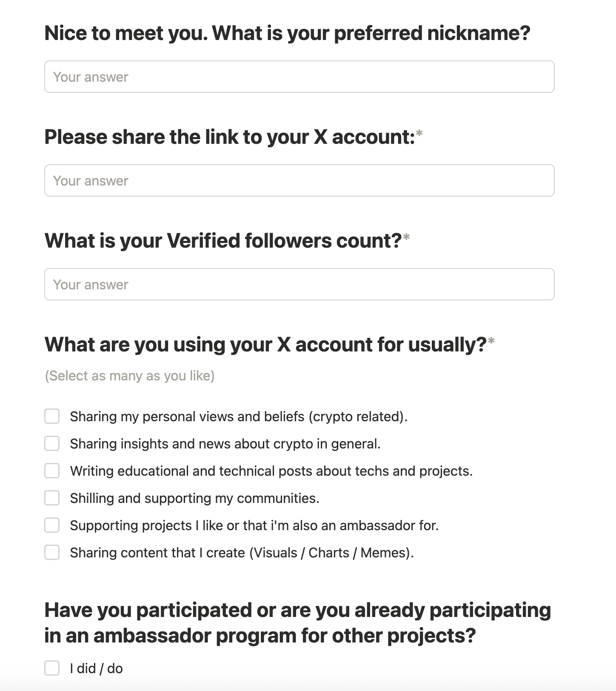616x691 pixels.
Task: Click the "Shilling and supporting my communities" label
Action: [194, 498]
